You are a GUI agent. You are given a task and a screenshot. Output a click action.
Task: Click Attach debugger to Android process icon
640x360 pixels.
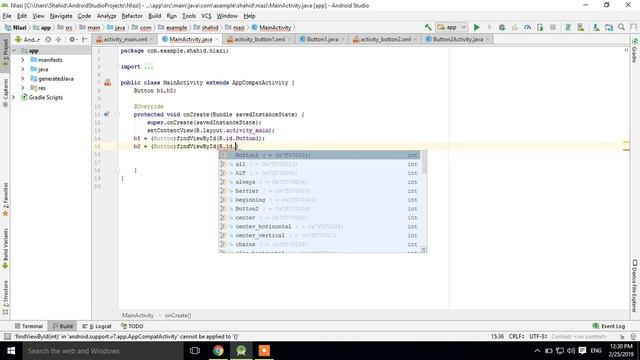(540, 27)
